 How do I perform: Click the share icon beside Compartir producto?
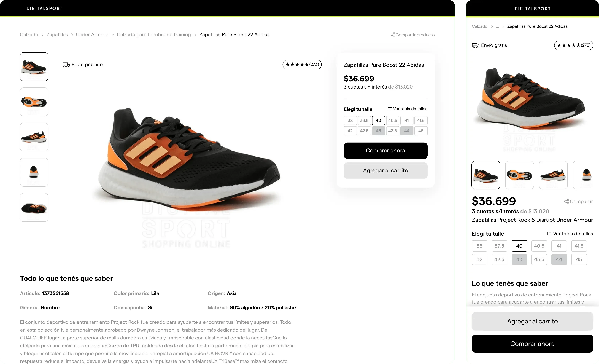tap(392, 35)
